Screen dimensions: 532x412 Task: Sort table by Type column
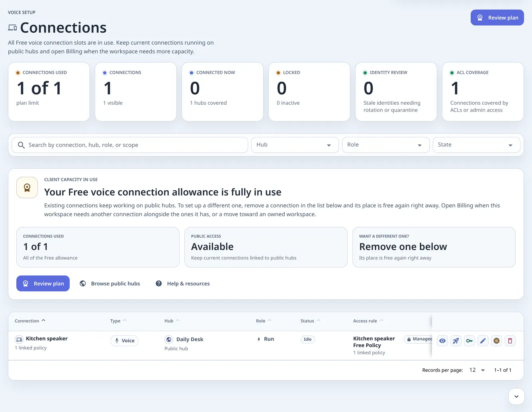[118, 321]
